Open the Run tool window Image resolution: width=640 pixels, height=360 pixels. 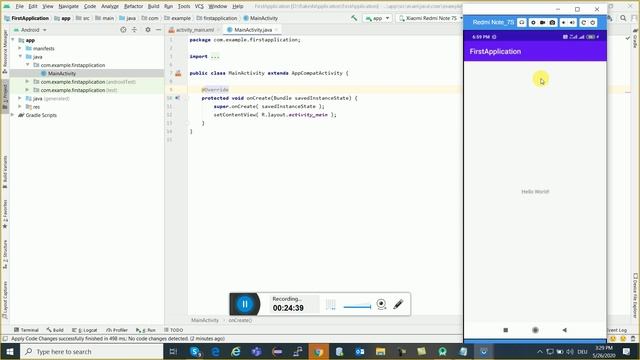coord(146,330)
